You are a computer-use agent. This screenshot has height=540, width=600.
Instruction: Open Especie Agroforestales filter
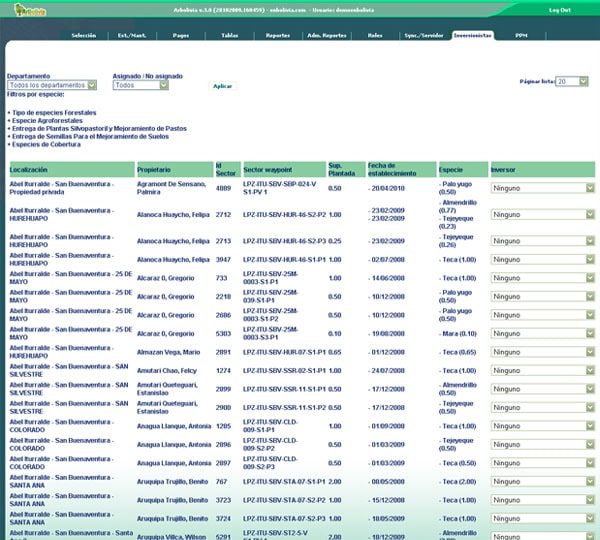pos(47,121)
